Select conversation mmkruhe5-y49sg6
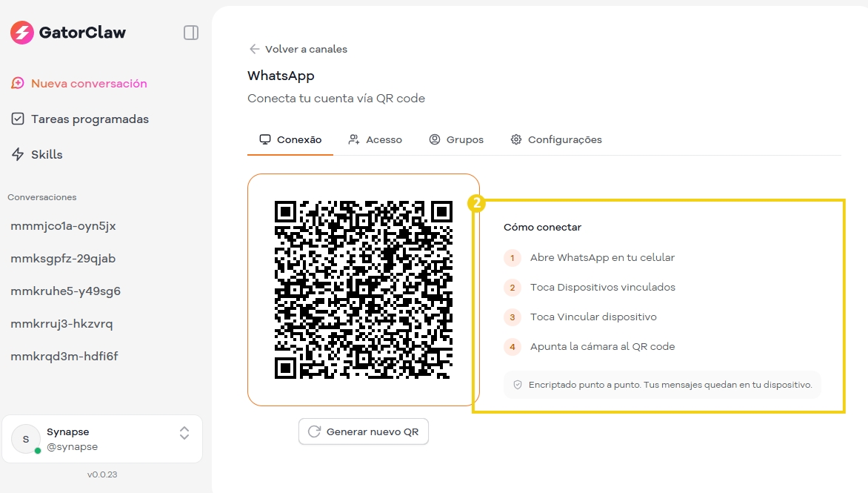The height and width of the screenshot is (493, 868). coord(65,291)
